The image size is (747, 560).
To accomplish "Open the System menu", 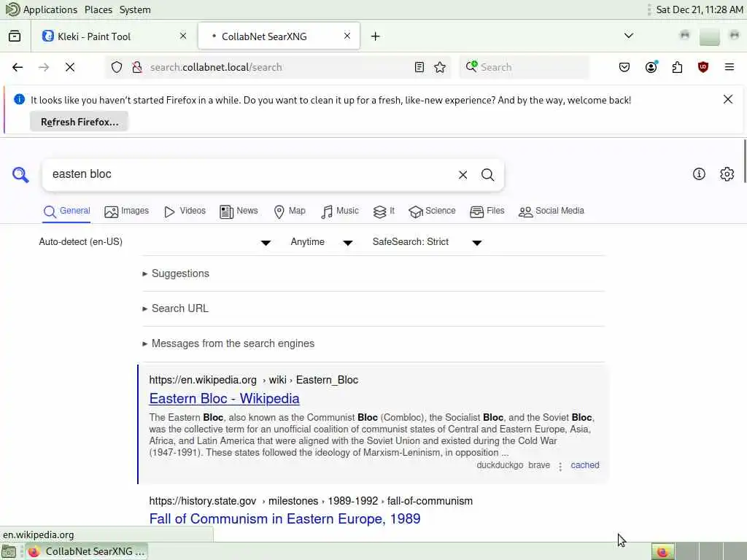I will click(135, 9).
